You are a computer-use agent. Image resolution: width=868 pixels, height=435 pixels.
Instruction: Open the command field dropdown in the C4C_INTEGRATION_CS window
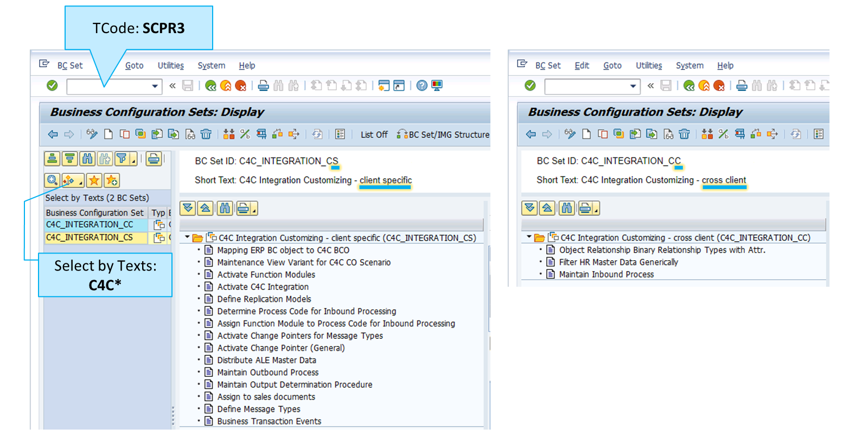pos(155,86)
